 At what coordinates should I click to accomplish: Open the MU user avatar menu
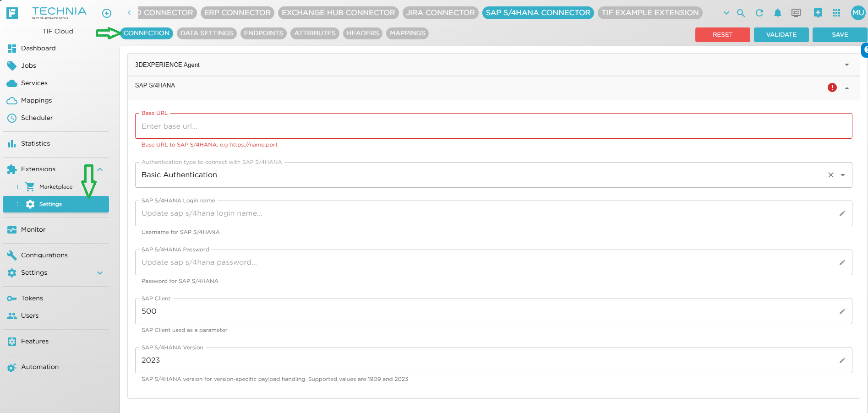pyautogui.click(x=858, y=13)
